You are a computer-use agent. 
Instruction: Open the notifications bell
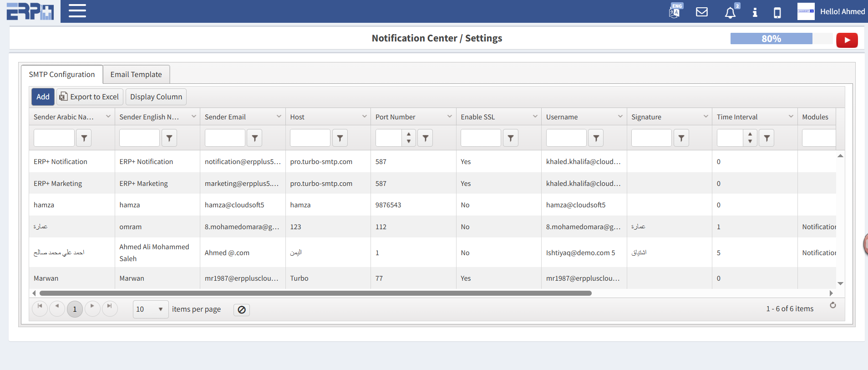(730, 12)
